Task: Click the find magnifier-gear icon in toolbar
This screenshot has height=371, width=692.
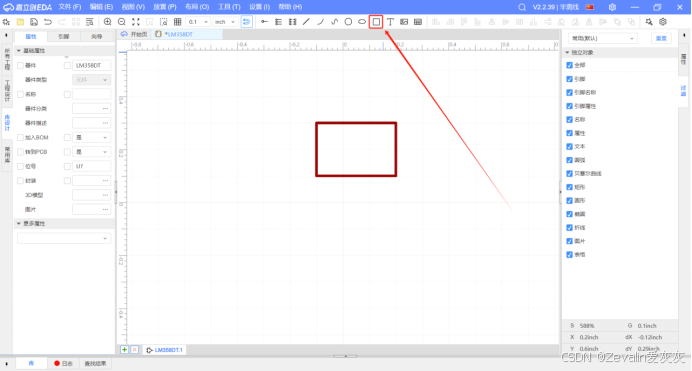Action: click(x=649, y=22)
